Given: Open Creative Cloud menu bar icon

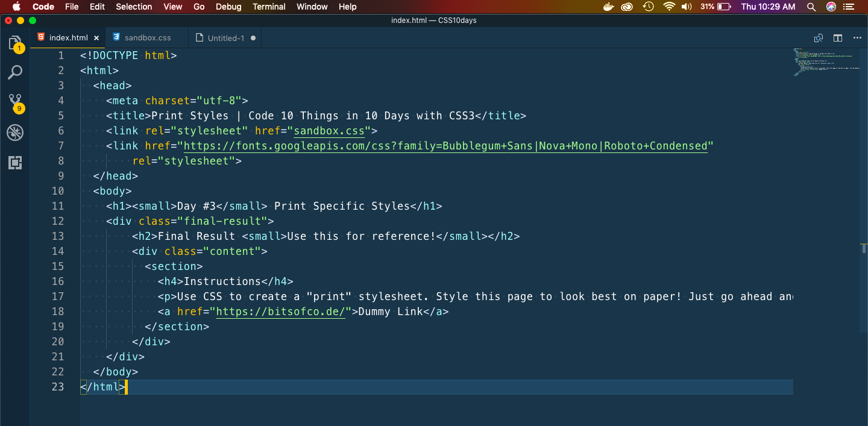Looking at the screenshot, I should click(x=627, y=7).
